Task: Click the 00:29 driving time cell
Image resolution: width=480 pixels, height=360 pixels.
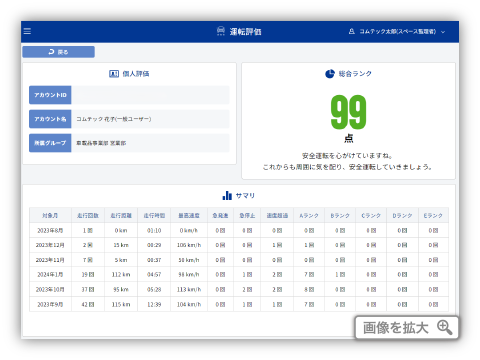Action: [154, 245]
